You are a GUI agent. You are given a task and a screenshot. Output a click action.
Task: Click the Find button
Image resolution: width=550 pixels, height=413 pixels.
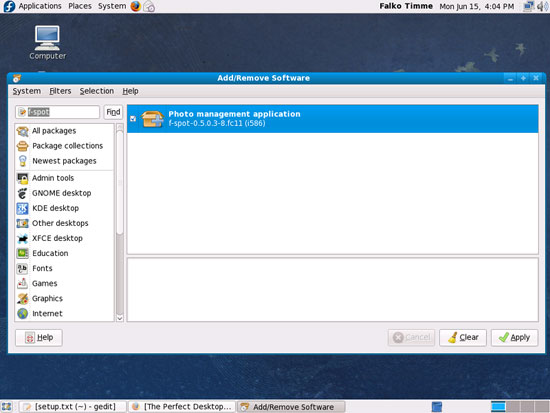[x=113, y=112]
